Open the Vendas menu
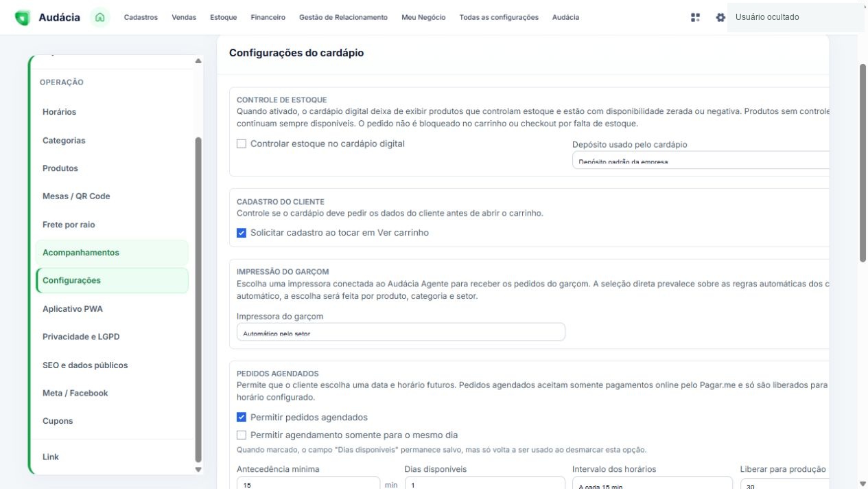The image size is (868, 489). click(x=184, y=17)
